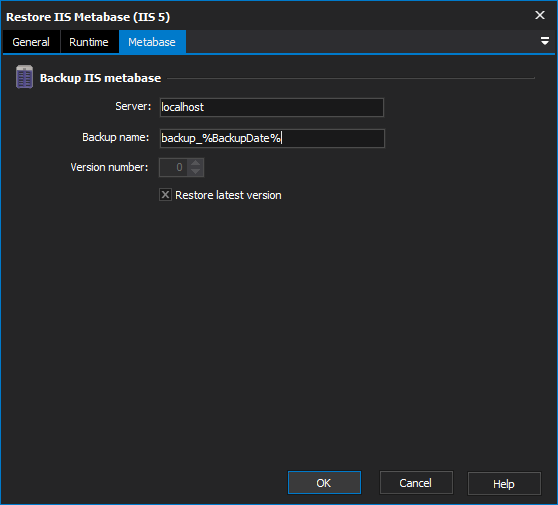Click the Version number value box
558x505 pixels.
pyautogui.click(x=174, y=167)
